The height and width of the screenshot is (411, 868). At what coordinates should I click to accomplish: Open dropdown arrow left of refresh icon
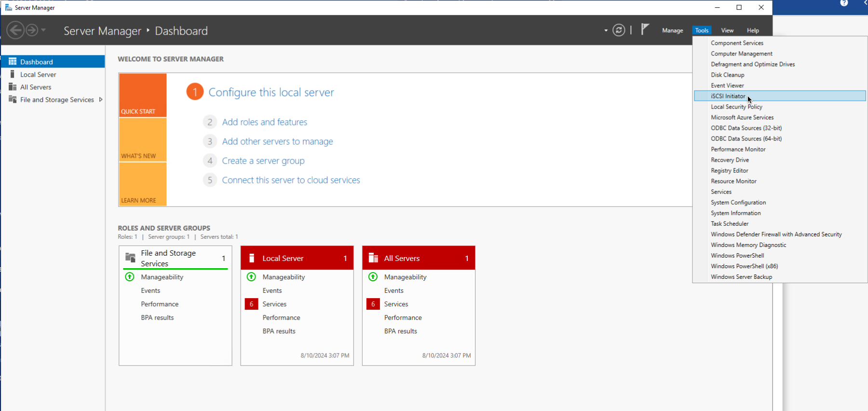pos(606,30)
